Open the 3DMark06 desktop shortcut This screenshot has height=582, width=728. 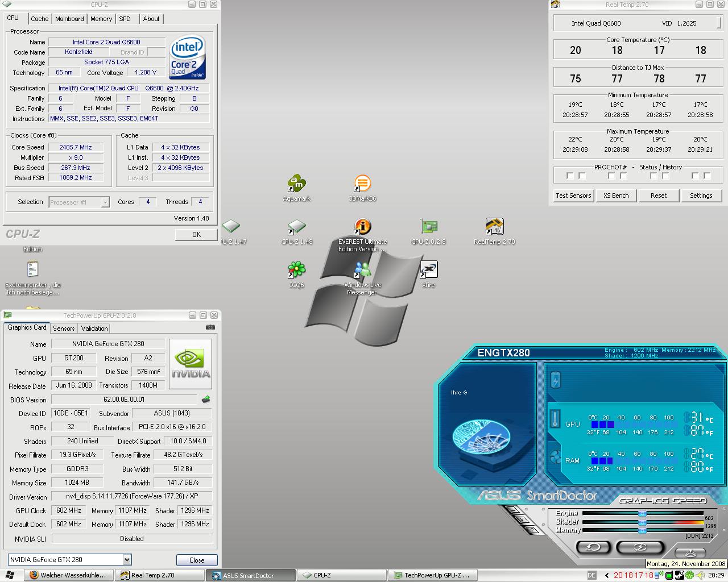tap(362, 188)
